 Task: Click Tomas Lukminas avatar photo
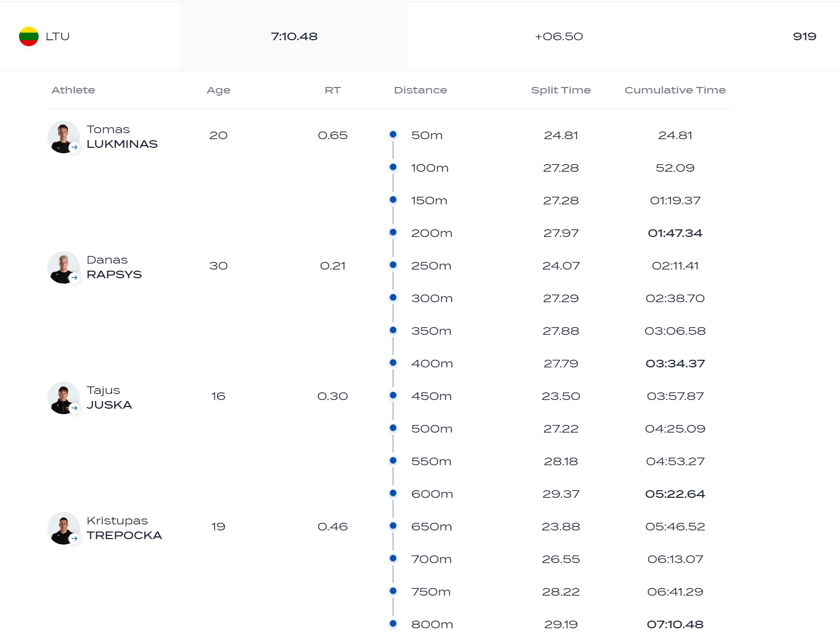tap(64, 137)
